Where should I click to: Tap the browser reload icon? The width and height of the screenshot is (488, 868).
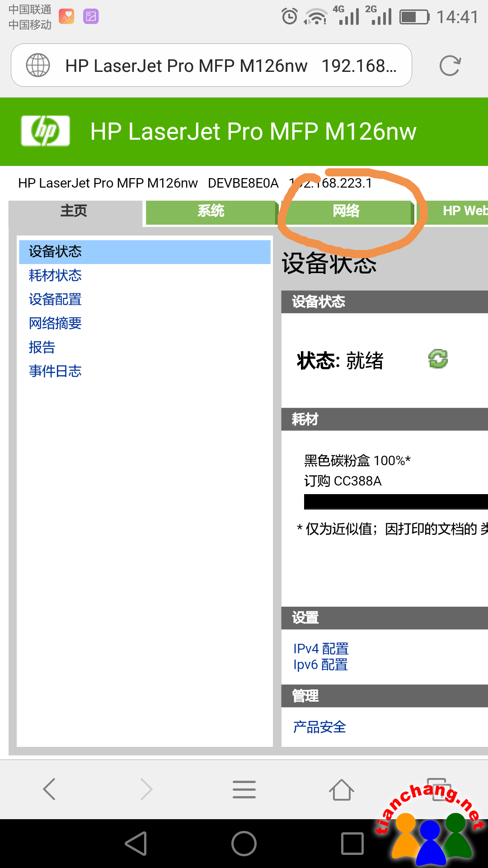point(450,66)
